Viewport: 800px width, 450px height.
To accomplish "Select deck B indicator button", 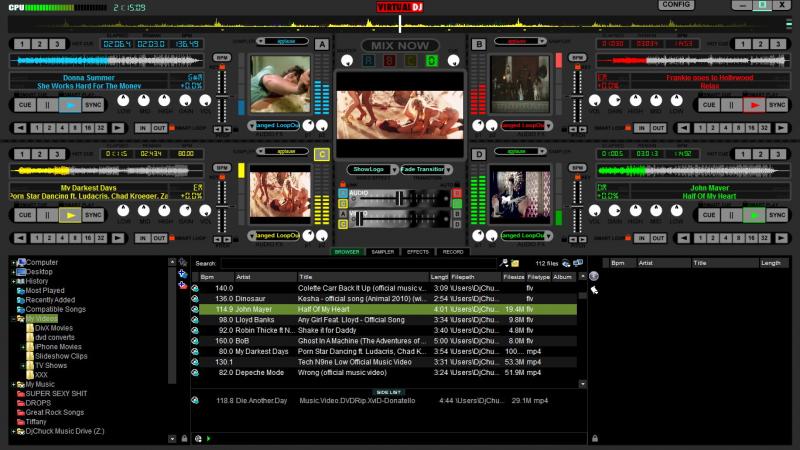I will tap(479, 44).
